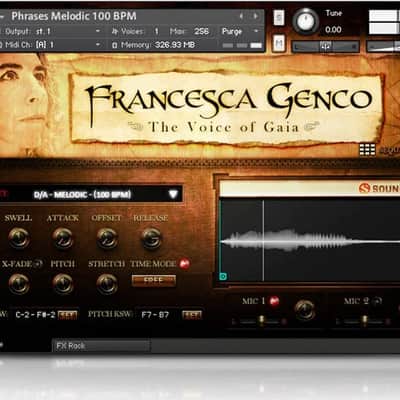Open the grid sequencer icon under the banner

click(x=367, y=150)
